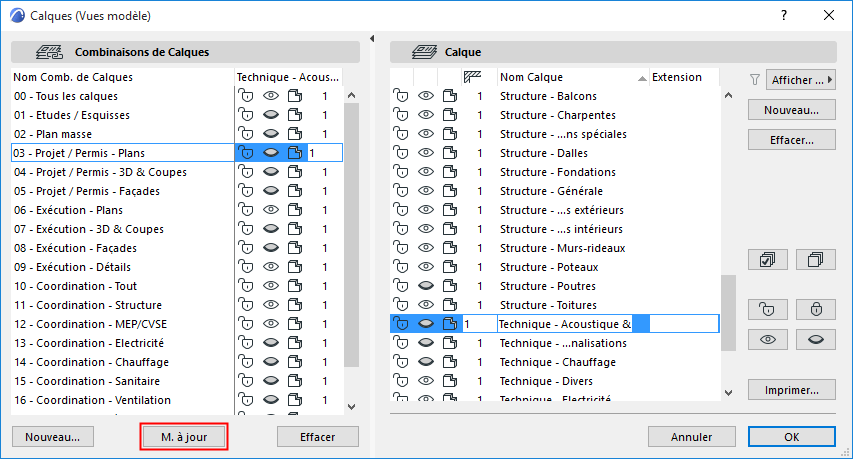The height and width of the screenshot is (459, 853).
Task: Click wireframe icon in 00 - Tous les calques row
Action: [295, 96]
